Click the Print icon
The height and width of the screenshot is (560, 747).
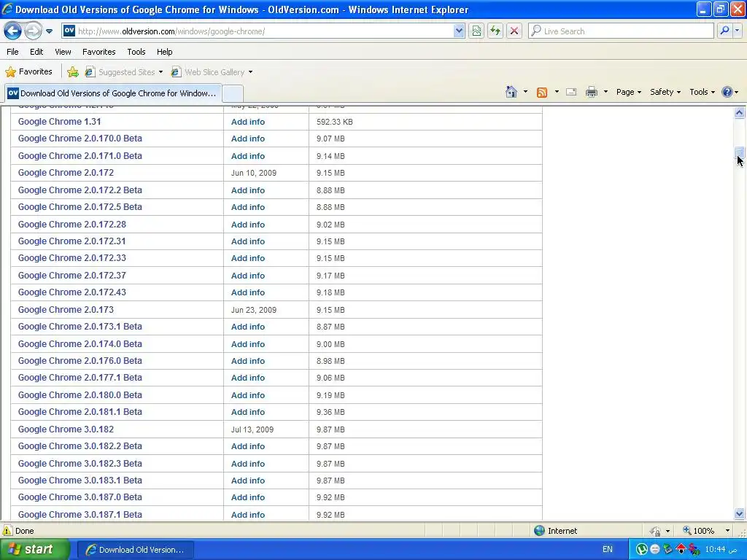tap(591, 92)
